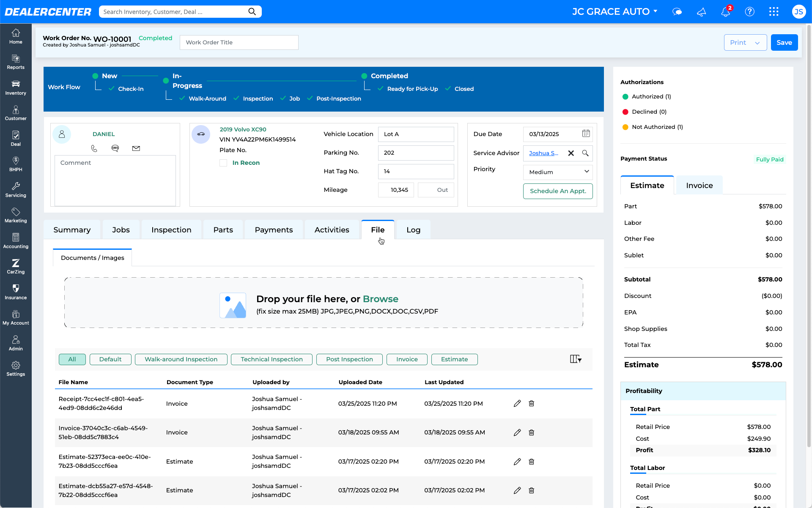Open CarZing from the sidebar
Image resolution: width=812 pixels, height=508 pixels.
tap(16, 266)
